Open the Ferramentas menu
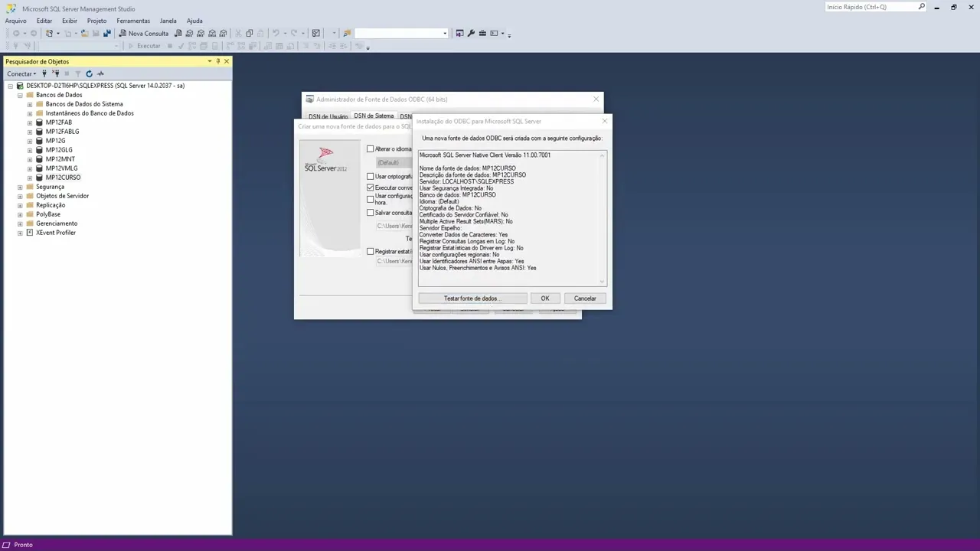The image size is (980, 551). point(133,21)
